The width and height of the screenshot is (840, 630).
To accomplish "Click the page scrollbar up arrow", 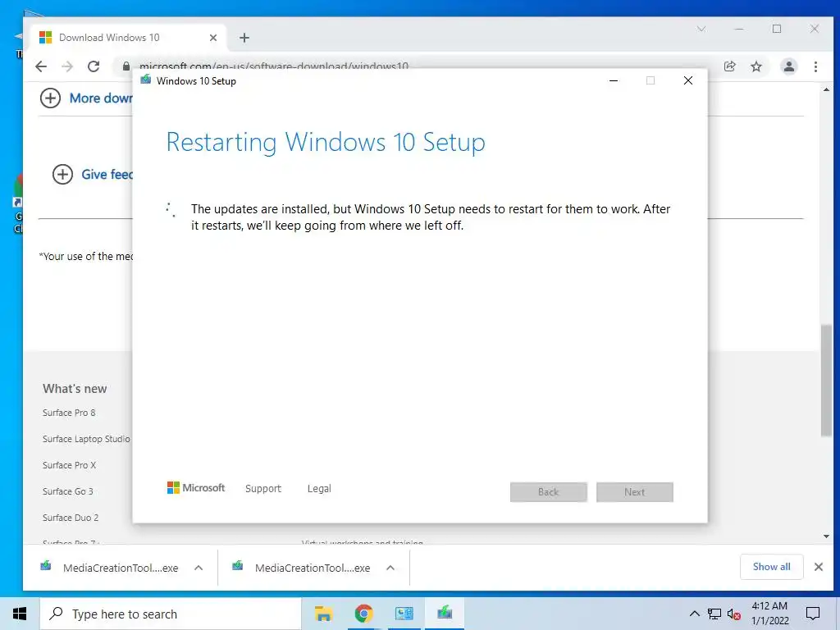I will (x=826, y=89).
